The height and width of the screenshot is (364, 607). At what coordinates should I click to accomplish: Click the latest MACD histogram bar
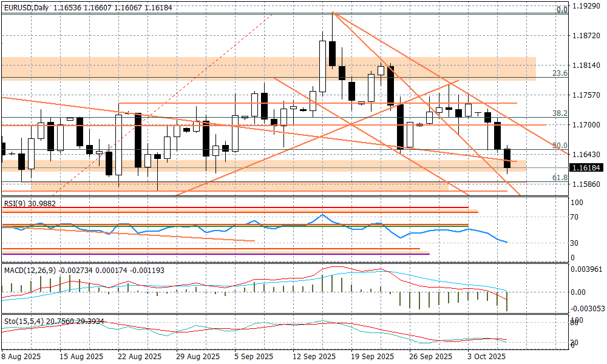point(506,301)
